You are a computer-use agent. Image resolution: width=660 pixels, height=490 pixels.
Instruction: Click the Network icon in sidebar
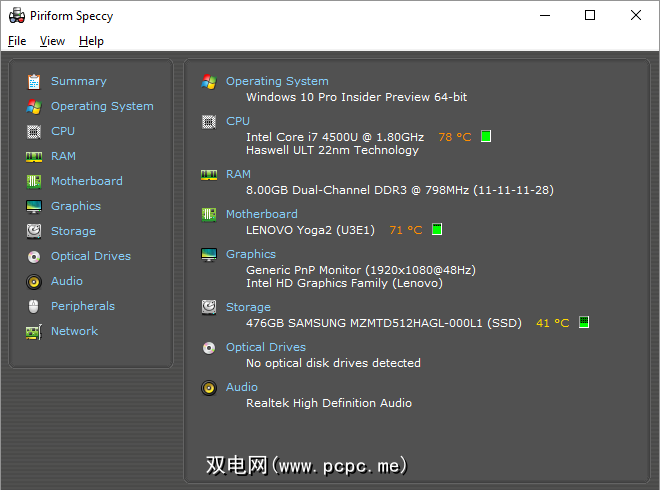[x=34, y=331]
